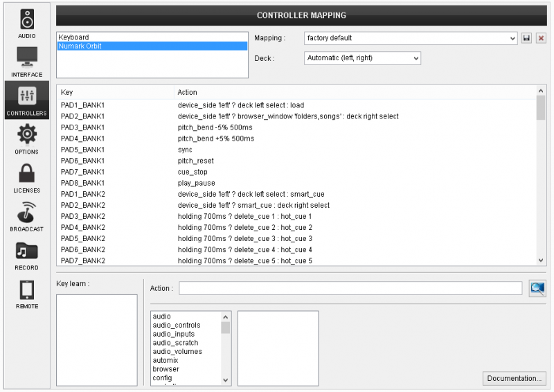Click the Action text input field

[x=350, y=288]
